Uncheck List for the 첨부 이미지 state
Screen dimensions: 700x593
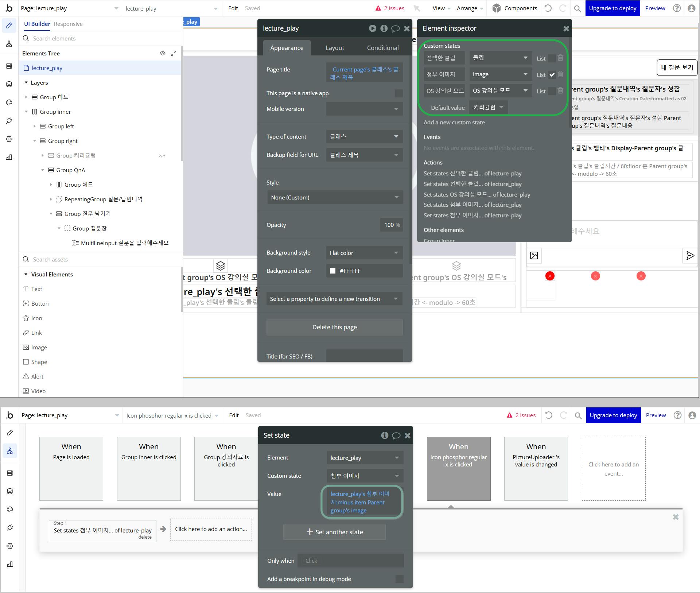[552, 75]
